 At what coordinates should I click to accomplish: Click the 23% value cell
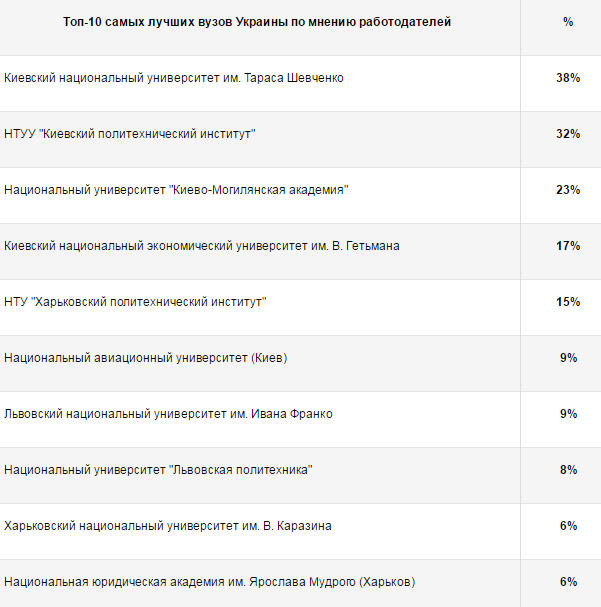coord(568,190)
